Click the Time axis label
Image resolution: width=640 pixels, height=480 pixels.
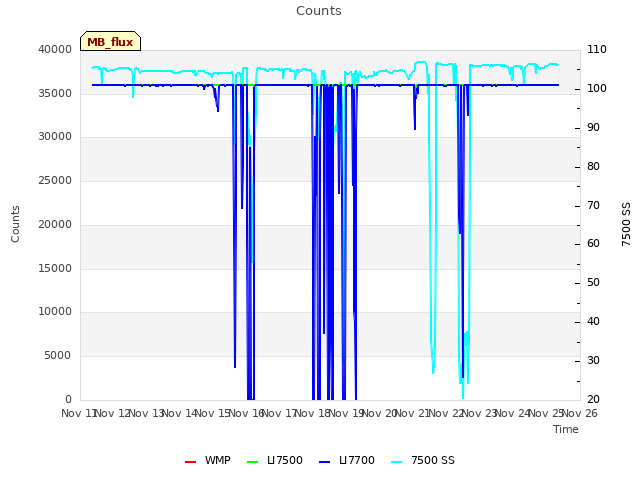tap(566, 429)
